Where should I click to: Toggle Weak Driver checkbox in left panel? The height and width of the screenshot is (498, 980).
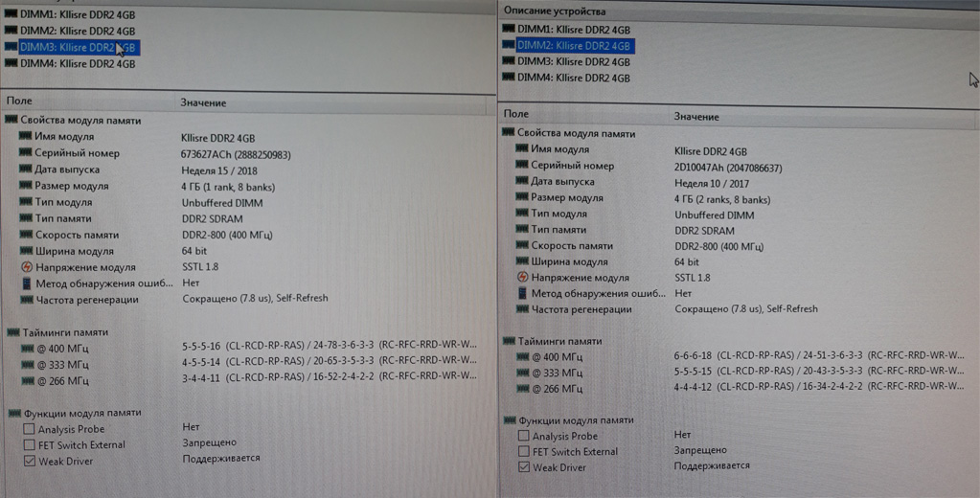pyautogui.click(x=29, y=462)
